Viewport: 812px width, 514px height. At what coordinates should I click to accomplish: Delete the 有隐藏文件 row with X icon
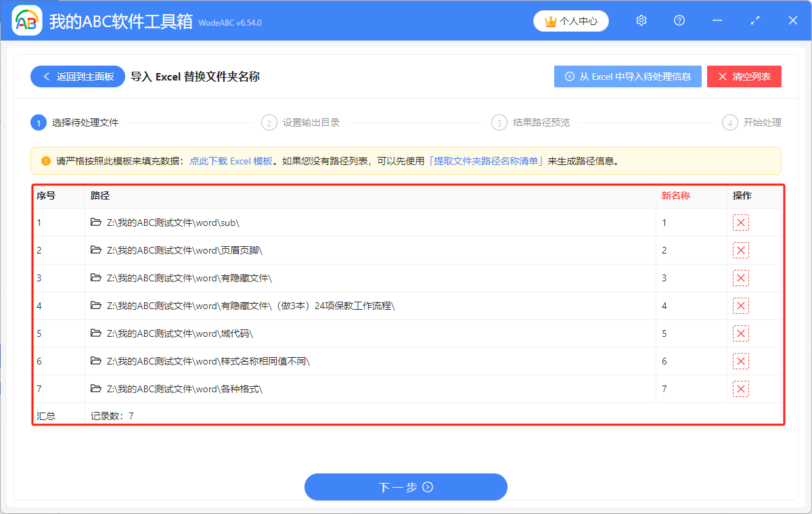click(741, 277)
